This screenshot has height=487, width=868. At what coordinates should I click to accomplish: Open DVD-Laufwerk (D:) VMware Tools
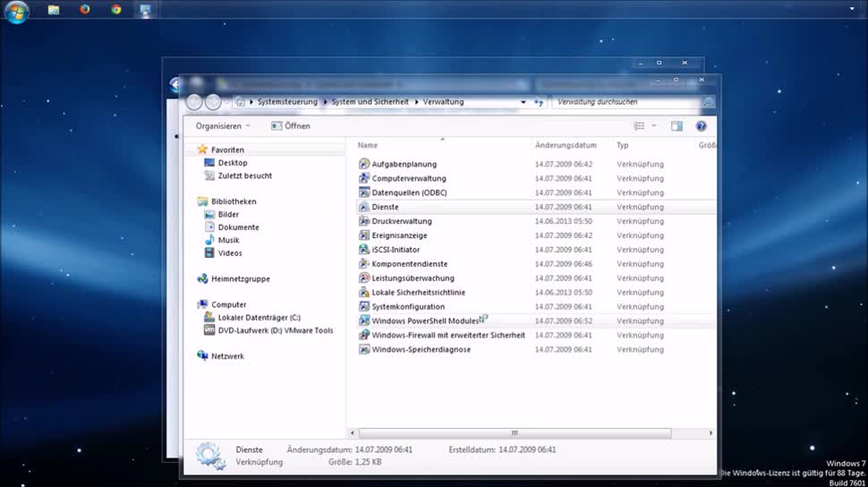pos(275,330)
